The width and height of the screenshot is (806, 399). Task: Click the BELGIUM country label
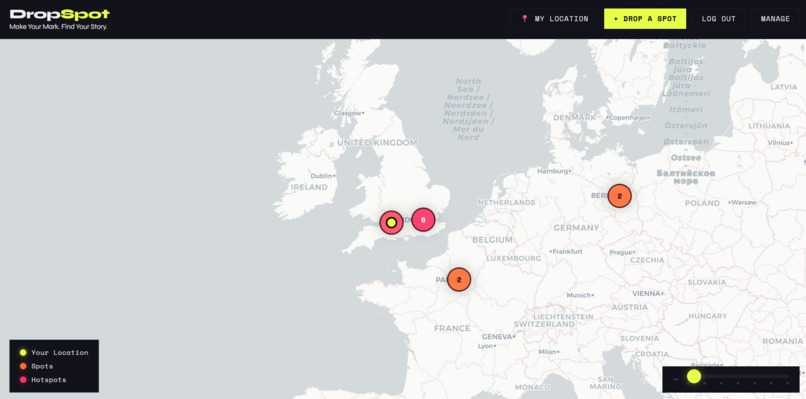click(492, 240)
